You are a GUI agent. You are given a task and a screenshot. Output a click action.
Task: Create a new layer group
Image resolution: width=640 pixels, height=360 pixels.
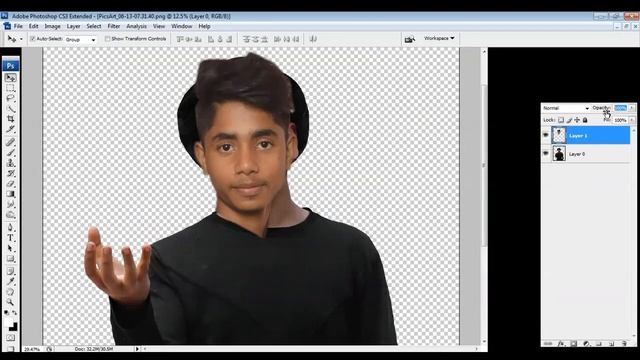(x=599, y=344)
